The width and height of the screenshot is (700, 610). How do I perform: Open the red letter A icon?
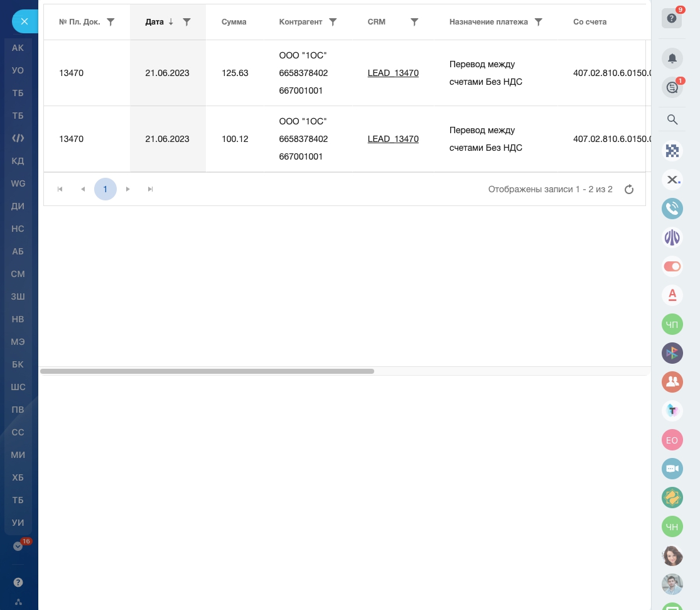coord(672,295)
